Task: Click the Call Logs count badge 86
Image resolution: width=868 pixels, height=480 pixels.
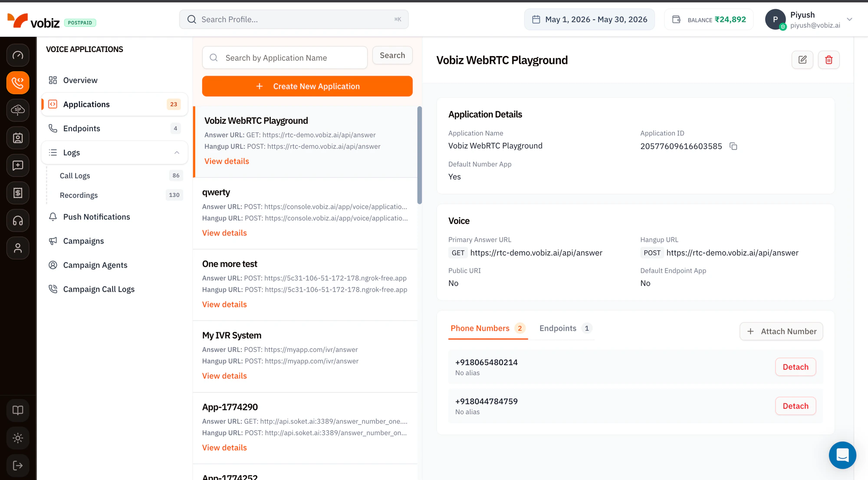Action: 176,176
